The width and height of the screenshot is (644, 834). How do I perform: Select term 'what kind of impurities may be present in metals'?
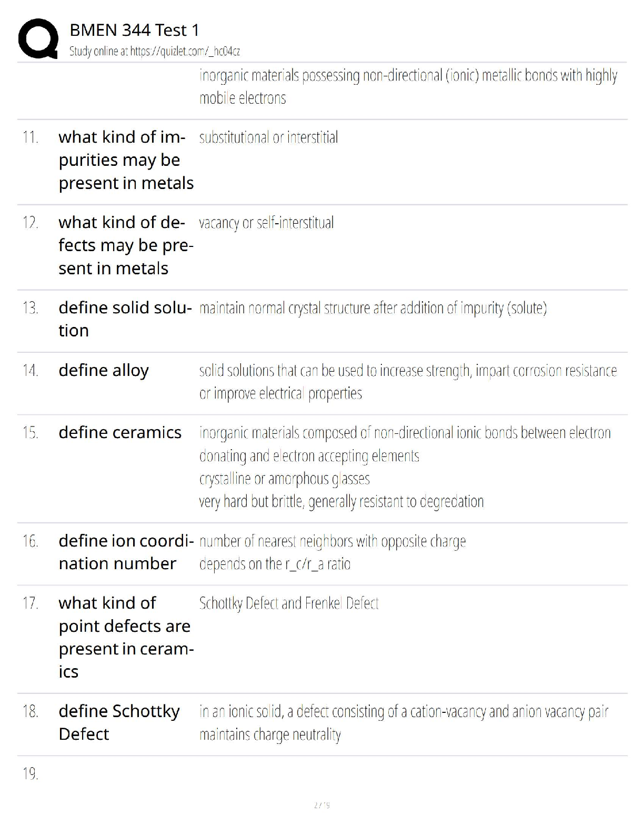126,160
